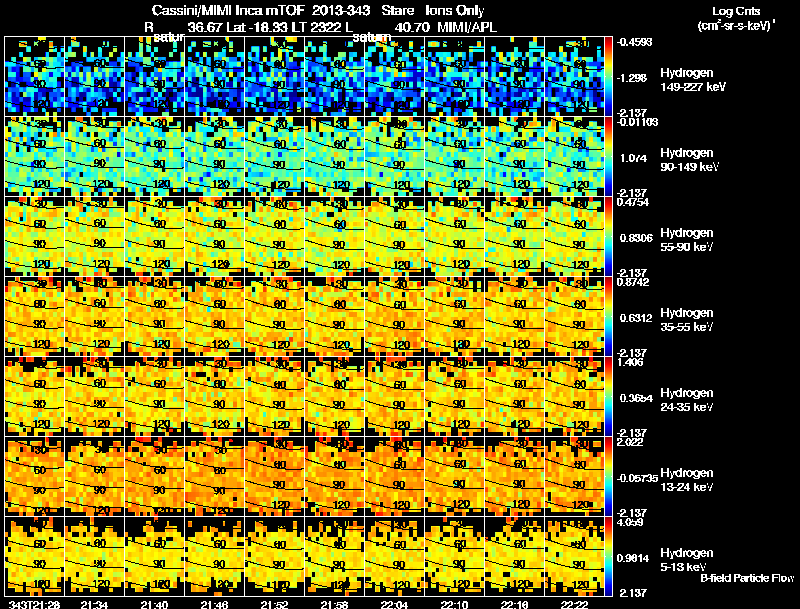Click the color bar for Hydrogen 90-149 keV
The image size is (800, 609).
coord(608,157)
